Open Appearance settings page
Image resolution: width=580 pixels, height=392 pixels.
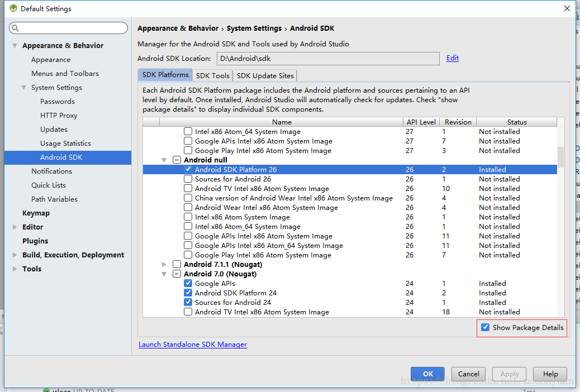point(51,60)
